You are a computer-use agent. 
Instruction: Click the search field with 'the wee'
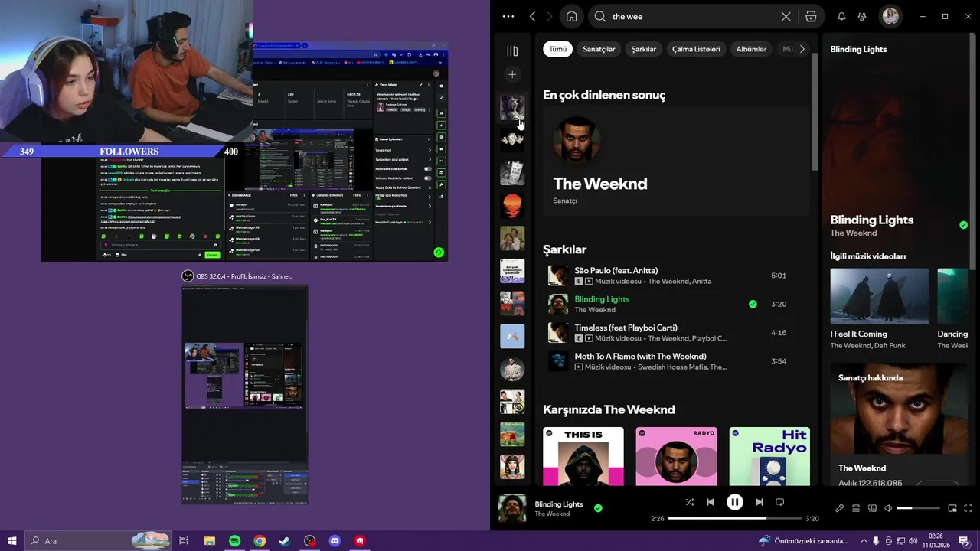tap(693, 16)
